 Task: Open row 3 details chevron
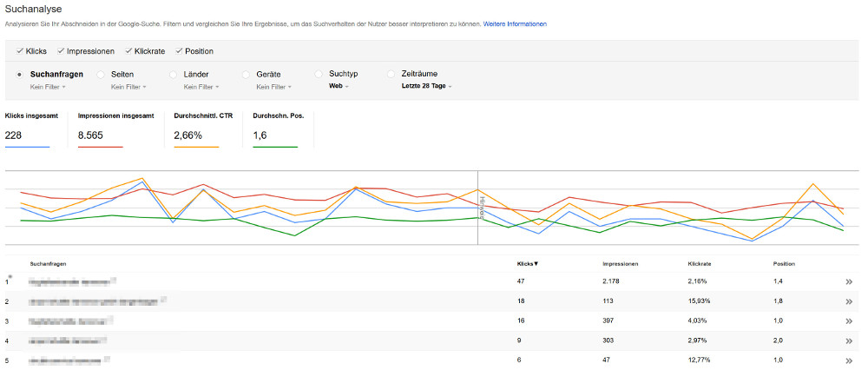849,320
